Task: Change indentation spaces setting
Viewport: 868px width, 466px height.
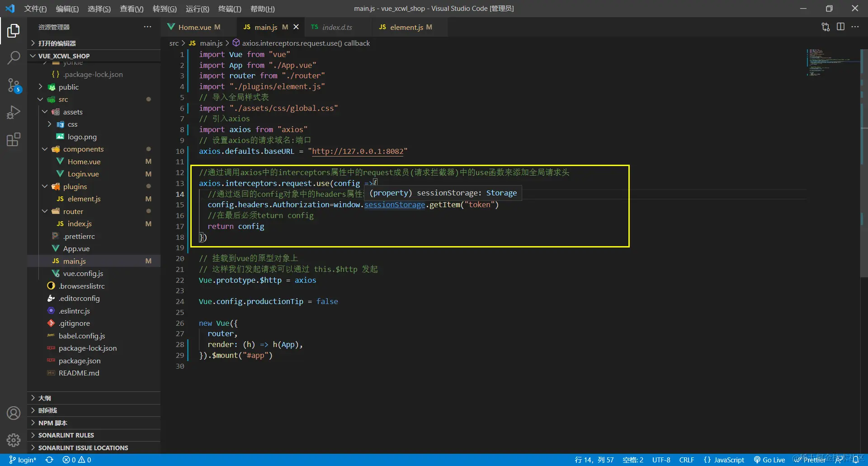Action: [x=633, y=460]
